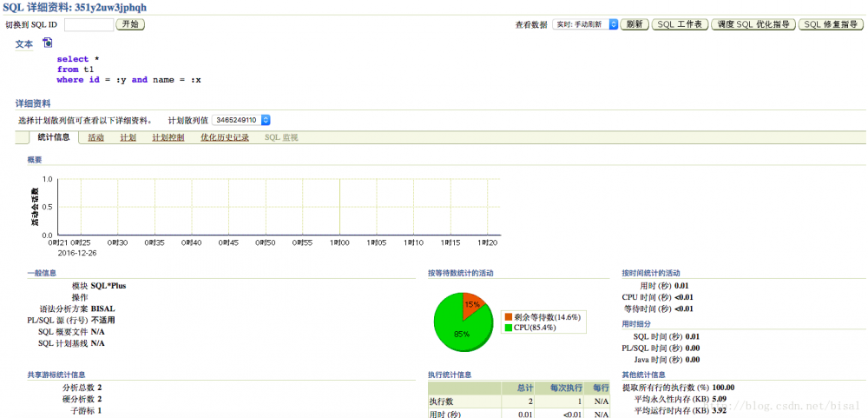Switch to the 活动 tab
The image size is (868, 418).
click(x=95, y=137)
